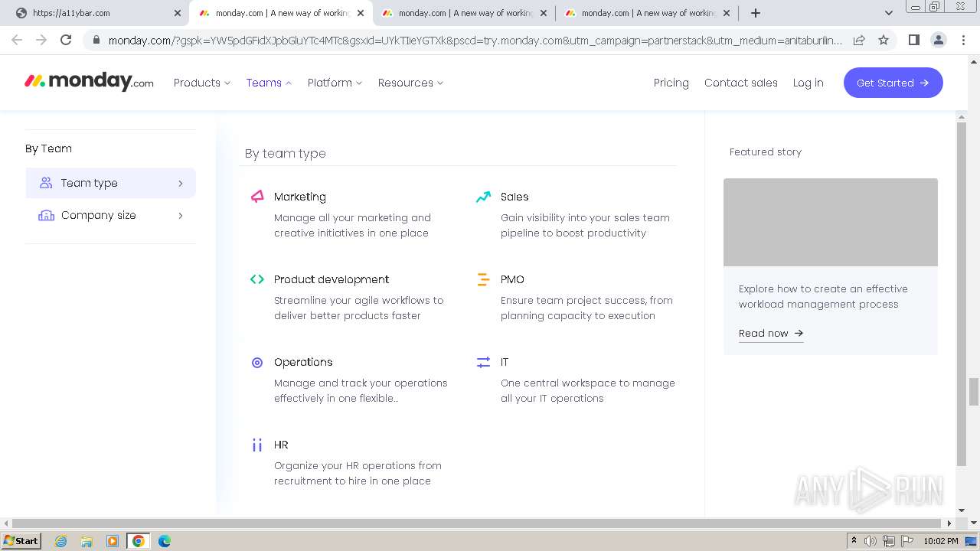Click the Team type people icon
The width and height of the screenshot is (980, 551).
click(x=46, y=183)
